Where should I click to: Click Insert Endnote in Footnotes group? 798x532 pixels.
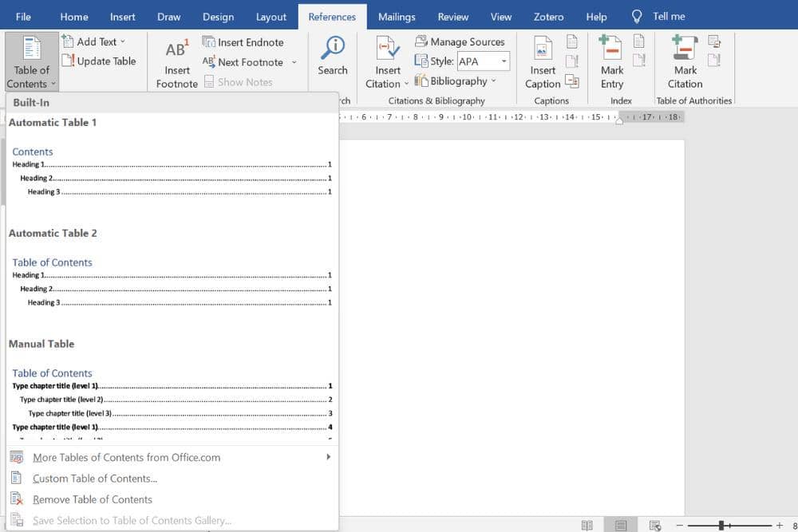[243, 42]
